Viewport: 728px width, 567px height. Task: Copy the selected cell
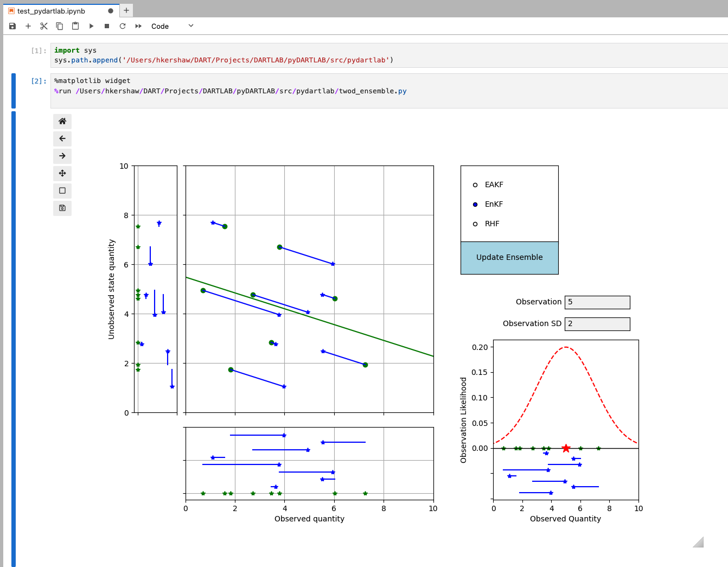tap(60, 26)
